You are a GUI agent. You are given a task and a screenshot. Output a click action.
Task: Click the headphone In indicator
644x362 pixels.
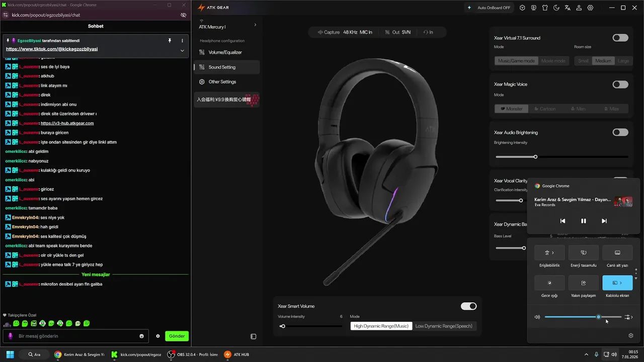point(428,32)
